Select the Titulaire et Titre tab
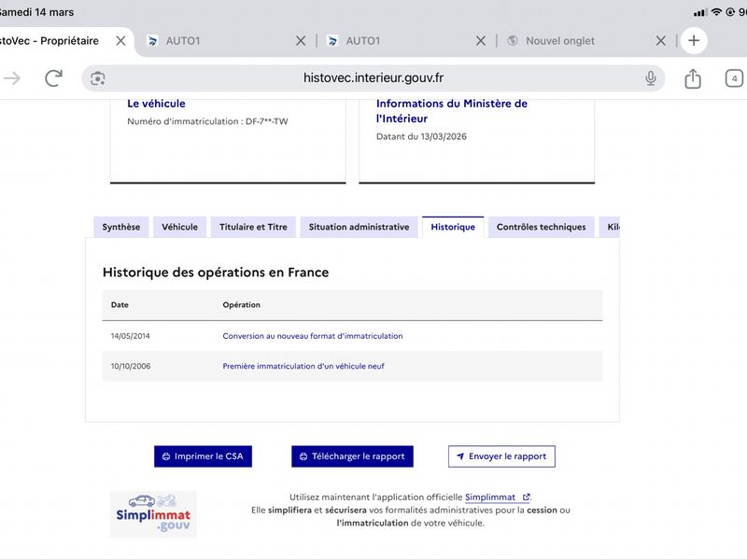The width and height of the screenshot is (747, 560). pos(253,227)
